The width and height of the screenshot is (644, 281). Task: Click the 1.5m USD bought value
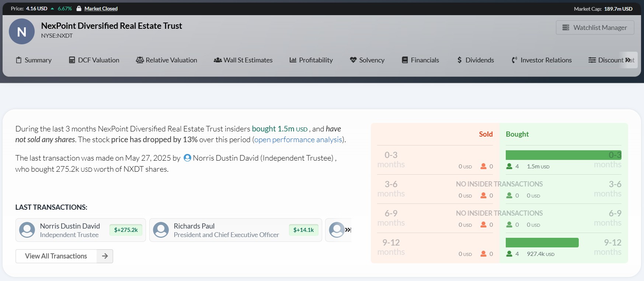click(538, 167)
